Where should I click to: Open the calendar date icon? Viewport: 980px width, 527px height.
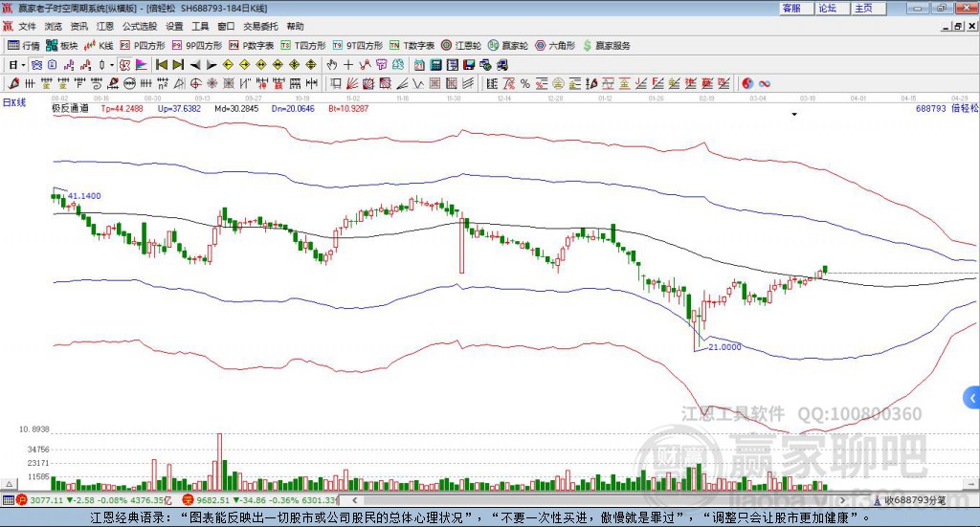[419, 65]
